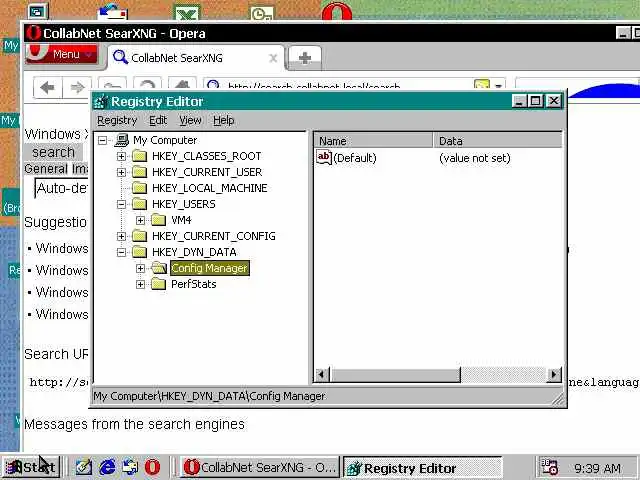Click the Name column header
The width and height of the screenshot is (640, 480).
373,141
